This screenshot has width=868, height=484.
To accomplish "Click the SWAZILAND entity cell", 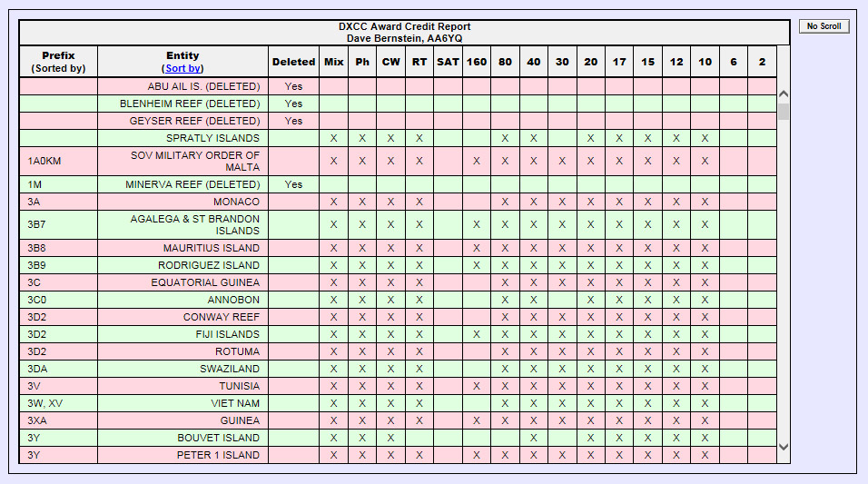I will (182, 369).
